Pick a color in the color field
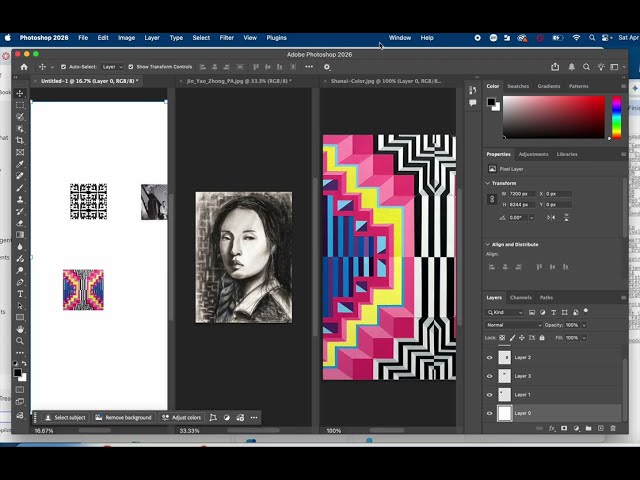This screenshot has height=480, width=640. coord(553,117)
